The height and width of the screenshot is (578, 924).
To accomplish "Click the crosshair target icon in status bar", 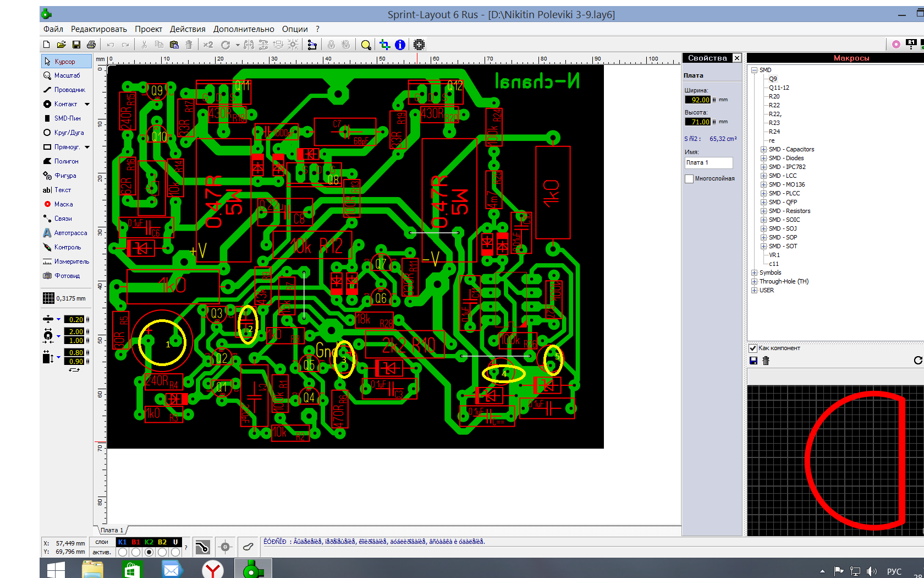I will click(225, 547).
